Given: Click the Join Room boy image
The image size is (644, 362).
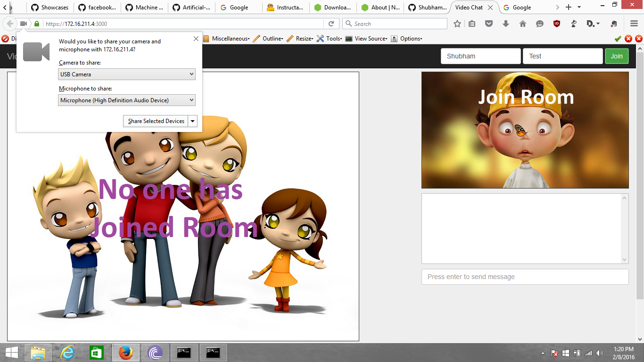Looking at the screenshot, I should pyautogui.click(x=525, y=130).
